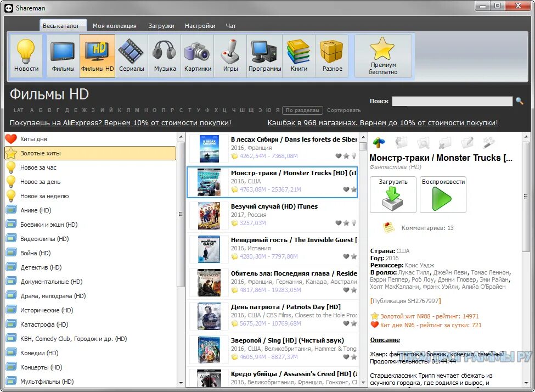Open Мультфильмы (HD) section
535x392 pixels.
click(90, 382)
